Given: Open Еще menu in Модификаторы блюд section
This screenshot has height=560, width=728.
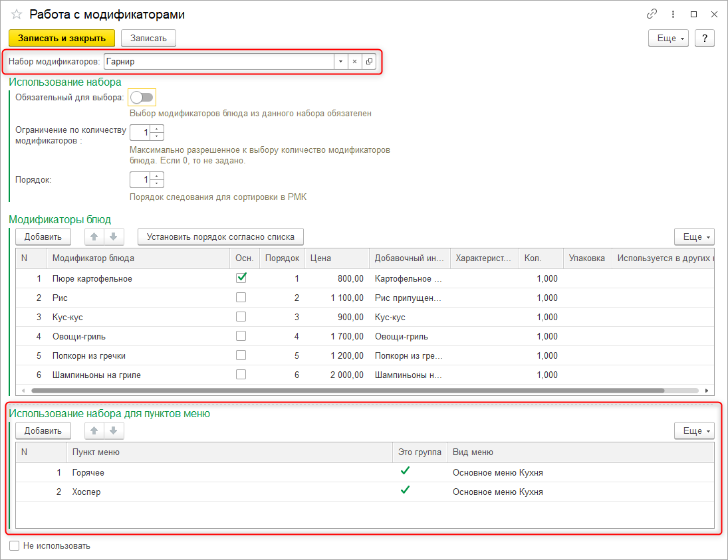Looking at the screenshot, I should click(x=693, y=236).
